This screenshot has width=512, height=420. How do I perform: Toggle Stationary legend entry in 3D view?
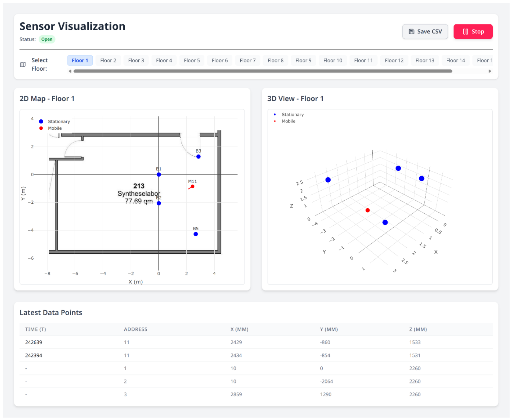click(x=289, y=114)
